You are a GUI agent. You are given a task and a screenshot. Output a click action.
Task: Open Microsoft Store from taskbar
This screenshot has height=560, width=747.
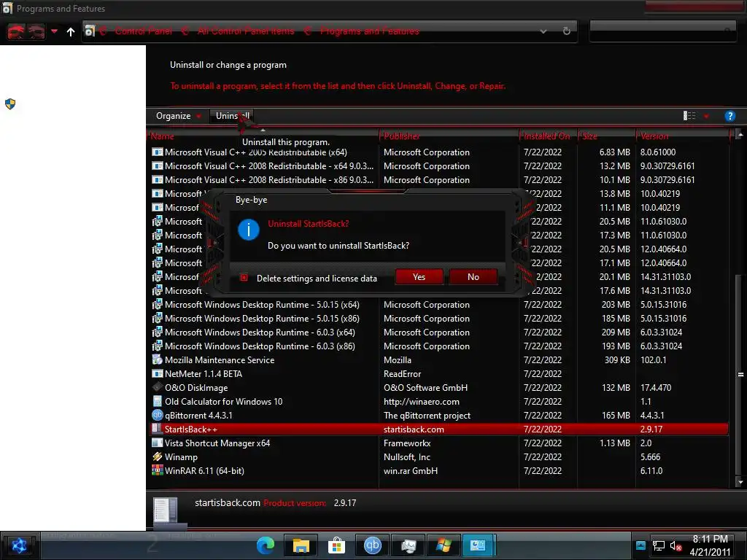click(x=336, y=545)
